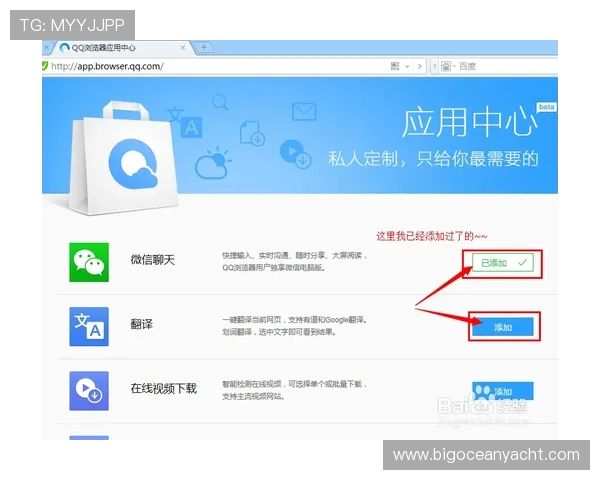Click the 在线视频下载 app title

coord(164,389)
